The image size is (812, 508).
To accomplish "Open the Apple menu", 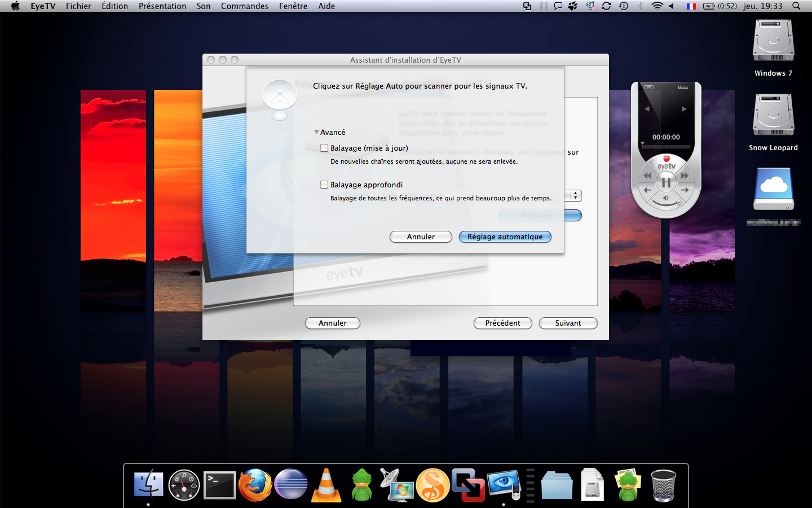I will click(x=15, y=6).
